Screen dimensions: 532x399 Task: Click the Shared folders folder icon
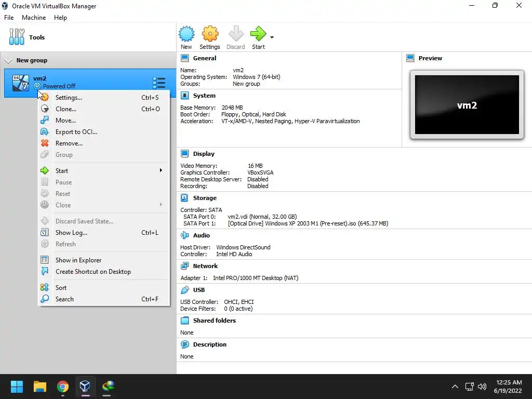[184, 321]
